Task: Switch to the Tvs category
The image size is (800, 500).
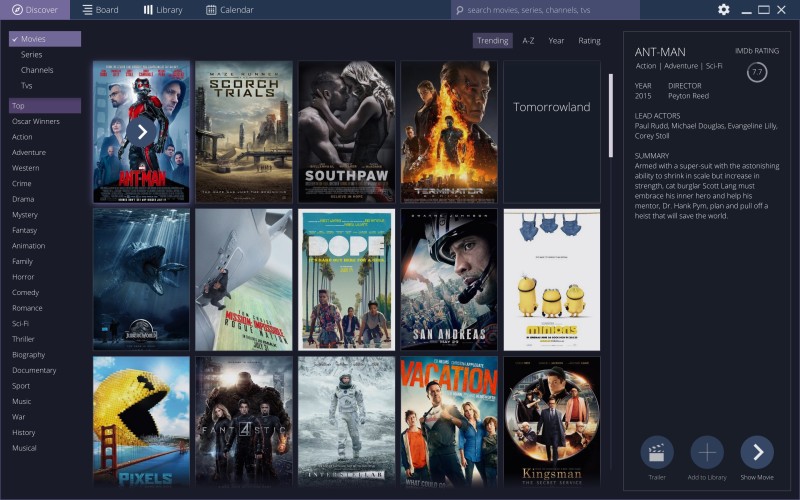Action: pyautogui.click(x=27, y=86)
